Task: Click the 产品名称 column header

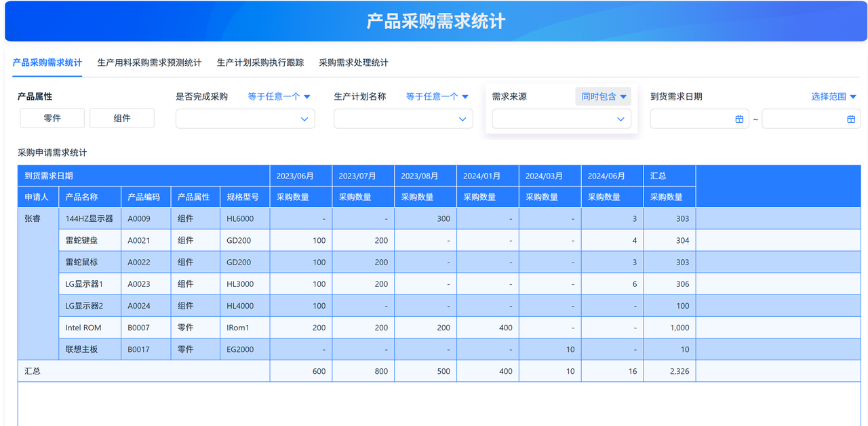Action: point(90,197)
